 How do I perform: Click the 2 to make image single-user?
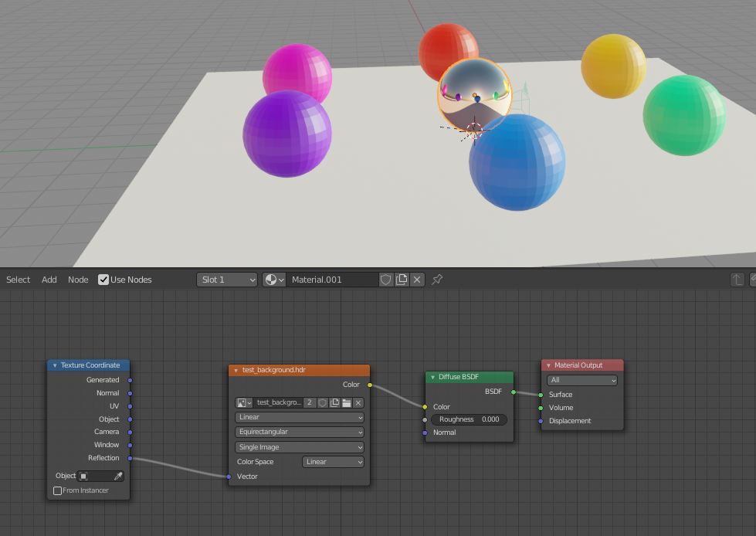(x=310, y=402)
